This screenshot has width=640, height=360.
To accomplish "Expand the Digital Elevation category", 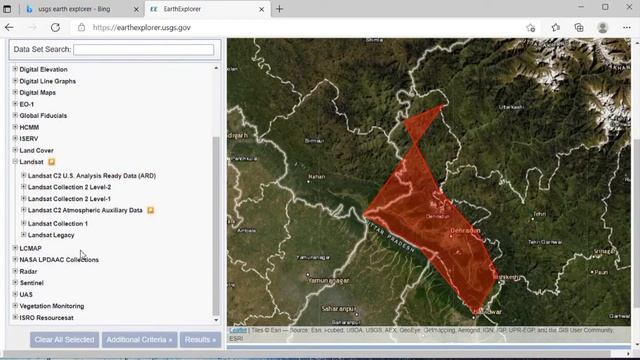I will (x=15, y=69).
